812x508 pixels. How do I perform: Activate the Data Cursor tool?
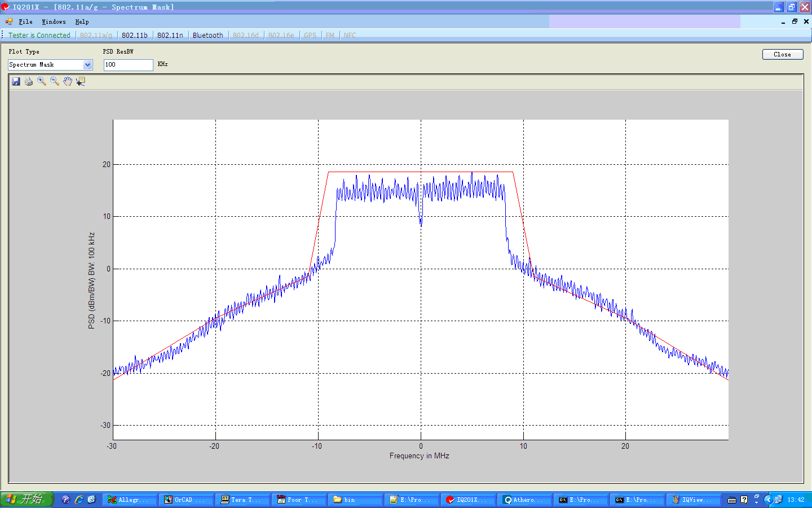click(x=81, y=81)
